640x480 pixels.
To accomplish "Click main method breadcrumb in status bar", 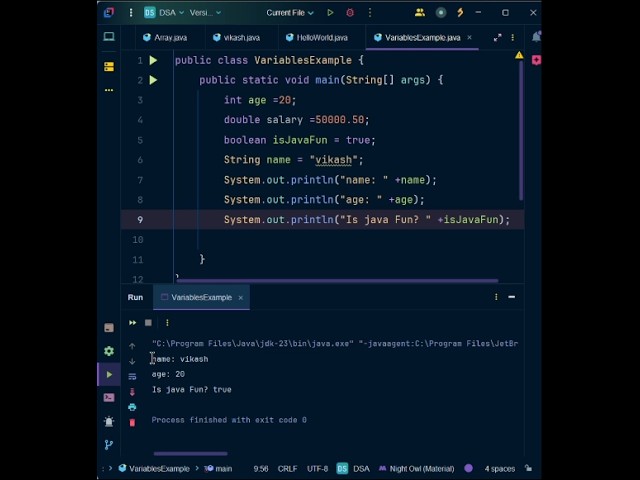I will [x=218, y=469].
